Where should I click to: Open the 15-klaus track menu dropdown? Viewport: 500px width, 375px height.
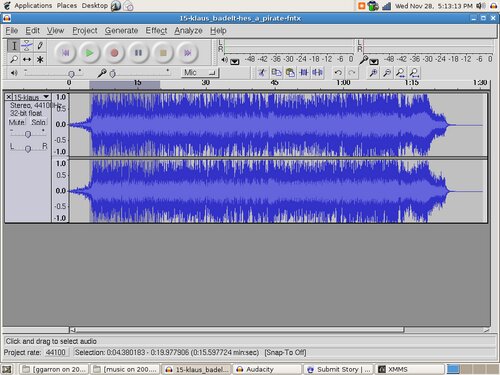[46, 97]
